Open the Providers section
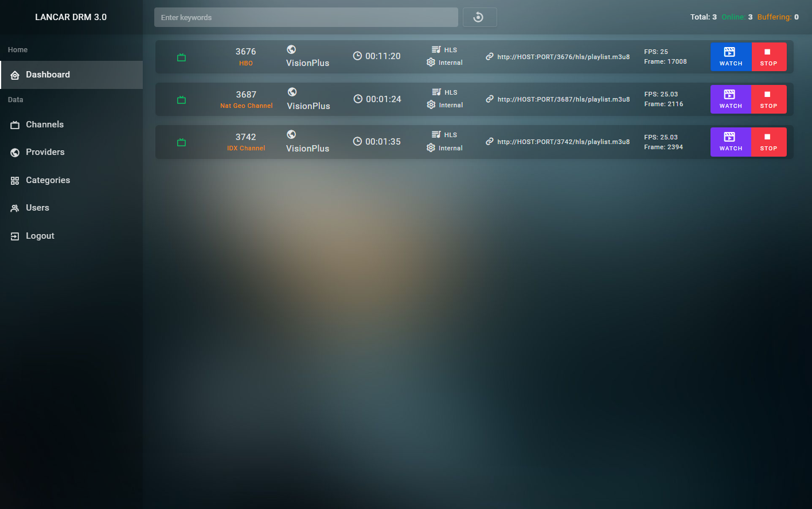 pos(45,152)
